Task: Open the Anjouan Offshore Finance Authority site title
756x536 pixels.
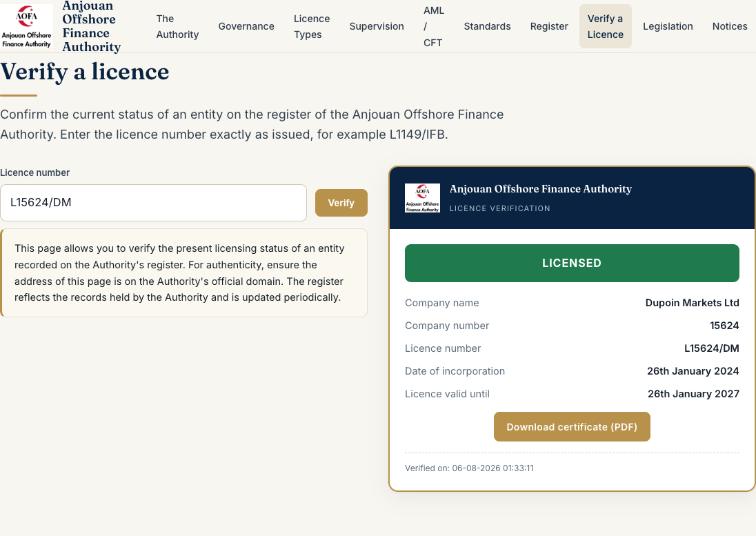Action: [x=92, y=26]
